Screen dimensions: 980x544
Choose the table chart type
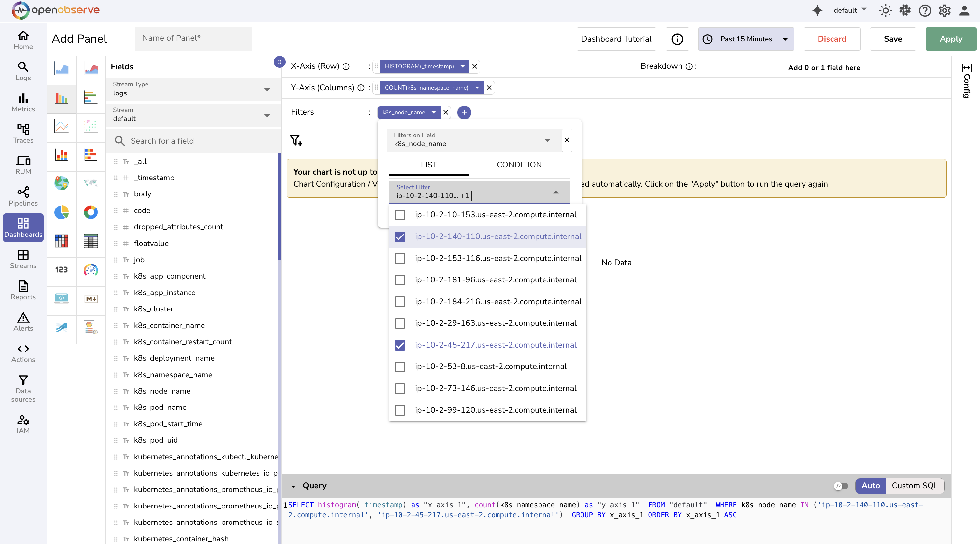click(x=91, y=241)
